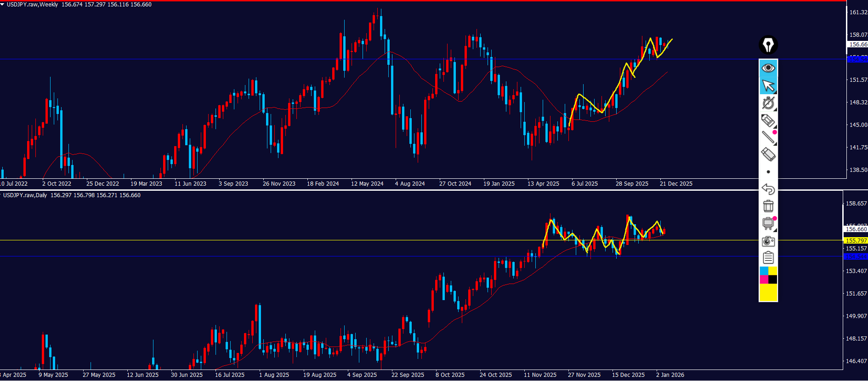Screen dimensions: 868x381
Task: Pick the cyan color swatch
Action: point(764,271)
